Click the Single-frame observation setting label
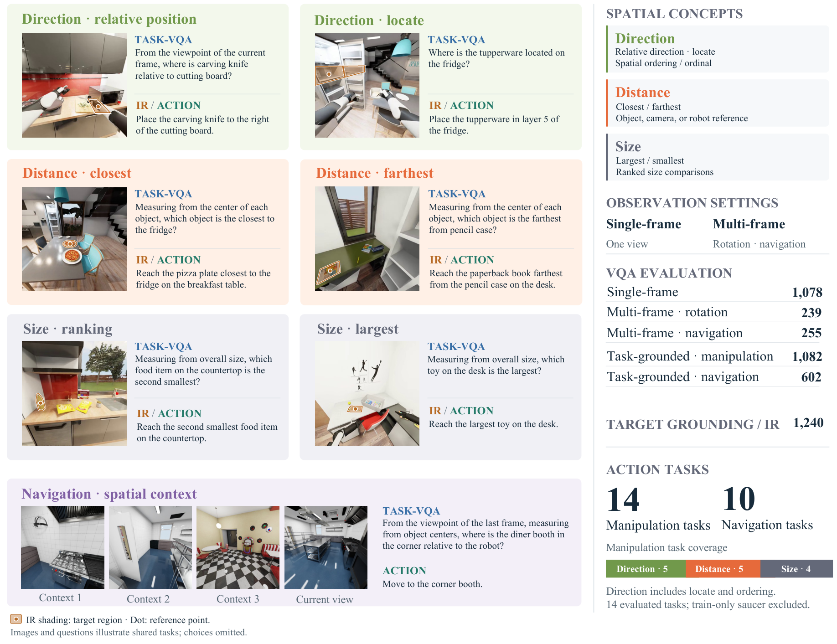 (643, 224)
